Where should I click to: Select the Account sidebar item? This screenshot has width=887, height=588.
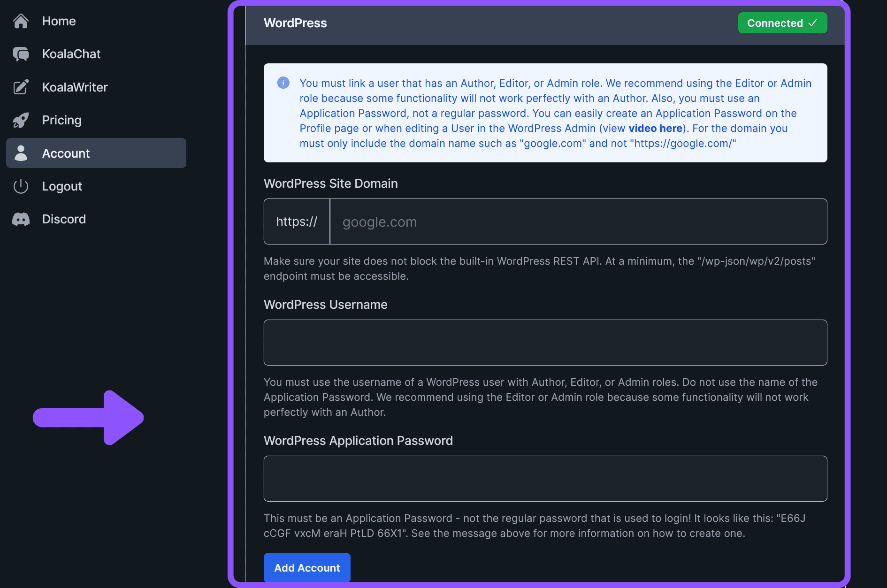(x=96, y=153)
